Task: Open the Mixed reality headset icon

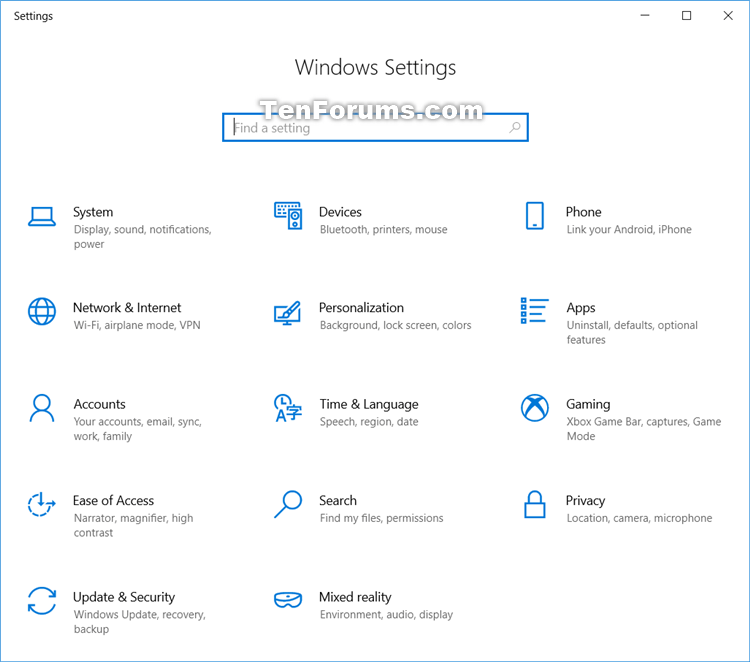Action: click(x=288, y=600)
